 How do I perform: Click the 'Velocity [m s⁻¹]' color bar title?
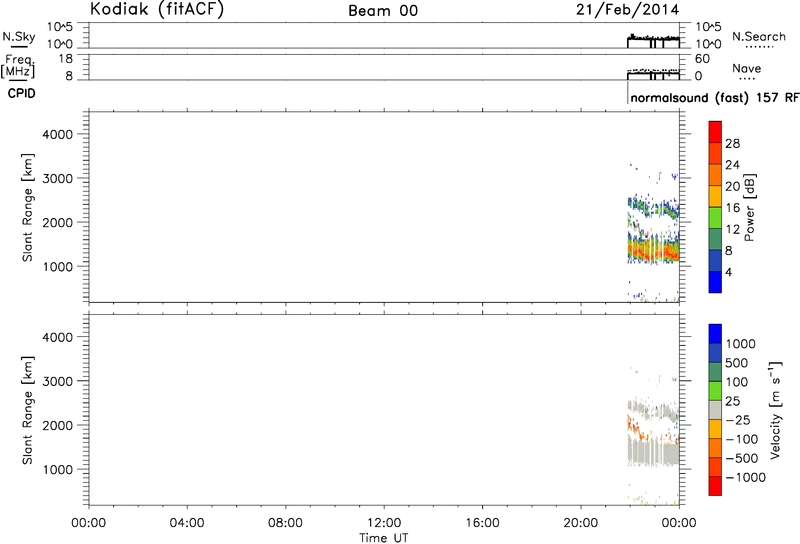tap(776, 410)
